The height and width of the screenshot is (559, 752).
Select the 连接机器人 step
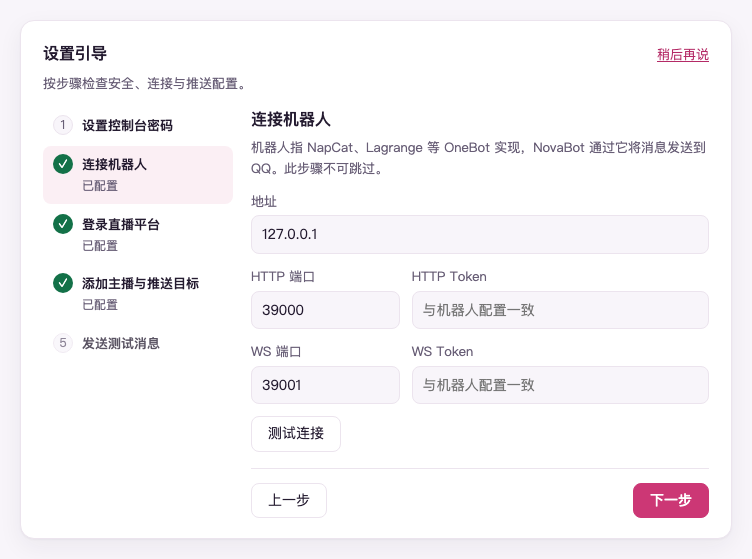click(x=138, y=175)
